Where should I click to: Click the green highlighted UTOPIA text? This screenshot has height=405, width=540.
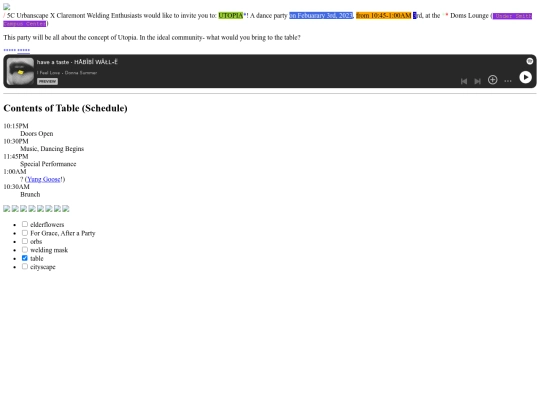coord(231,15)
